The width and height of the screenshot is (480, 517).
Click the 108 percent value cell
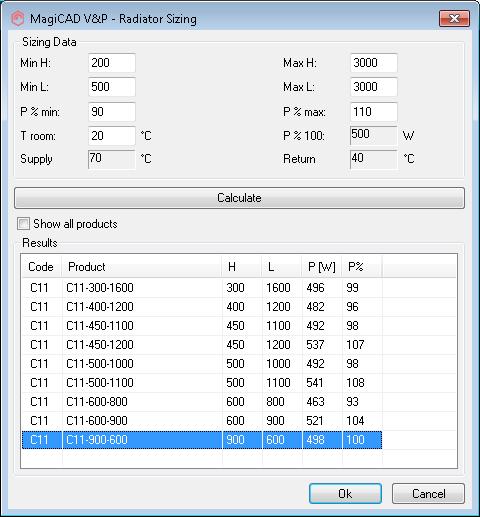[x=362, y=383]
